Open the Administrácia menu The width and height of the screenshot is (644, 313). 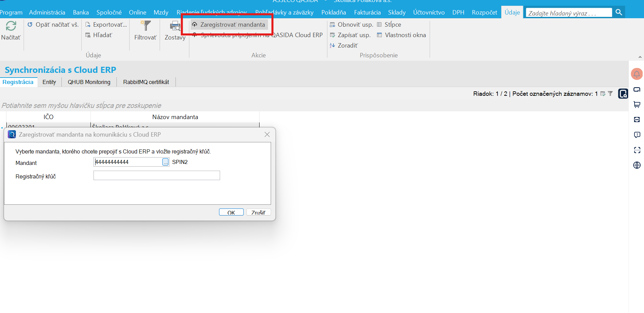click(47, 12)
